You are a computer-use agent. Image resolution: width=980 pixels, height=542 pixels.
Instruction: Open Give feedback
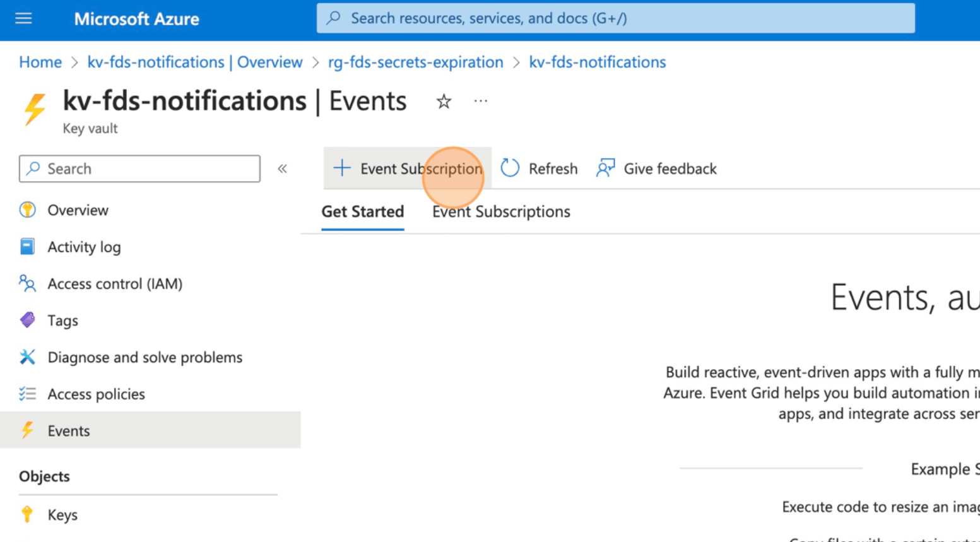pos(656,168)
